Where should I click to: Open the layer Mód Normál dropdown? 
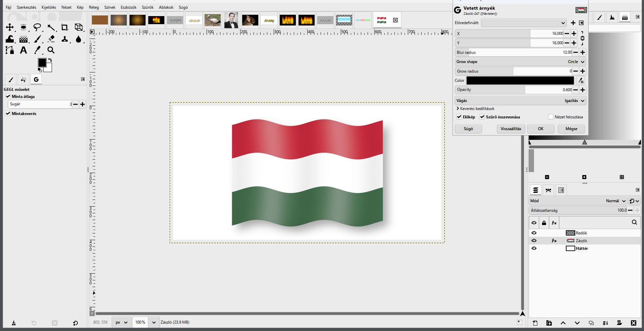click(578, 201)
